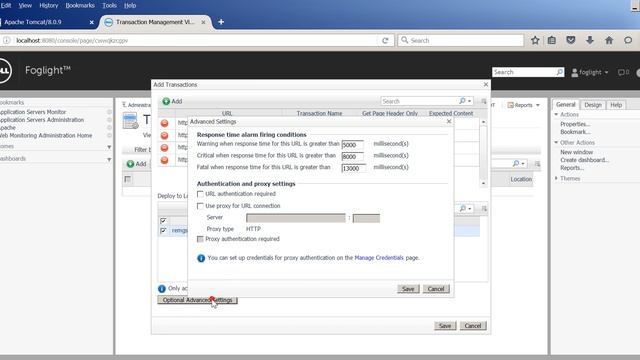Open the Reports dropdown arrow
640x360 pixels.
[x=538, y=105]
